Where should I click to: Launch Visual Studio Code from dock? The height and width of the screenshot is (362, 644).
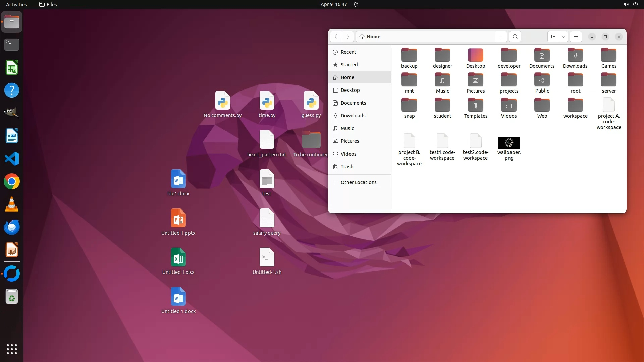(x=12, y=159)
